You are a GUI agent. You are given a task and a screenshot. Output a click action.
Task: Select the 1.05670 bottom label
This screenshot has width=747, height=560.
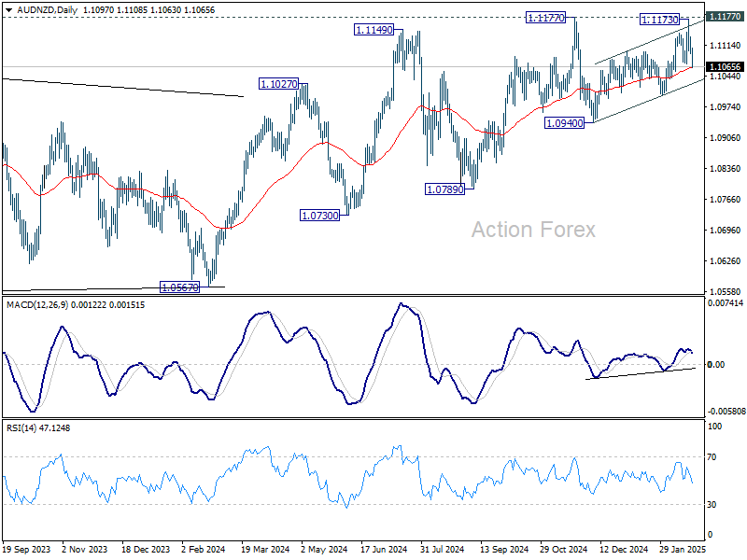179,287
